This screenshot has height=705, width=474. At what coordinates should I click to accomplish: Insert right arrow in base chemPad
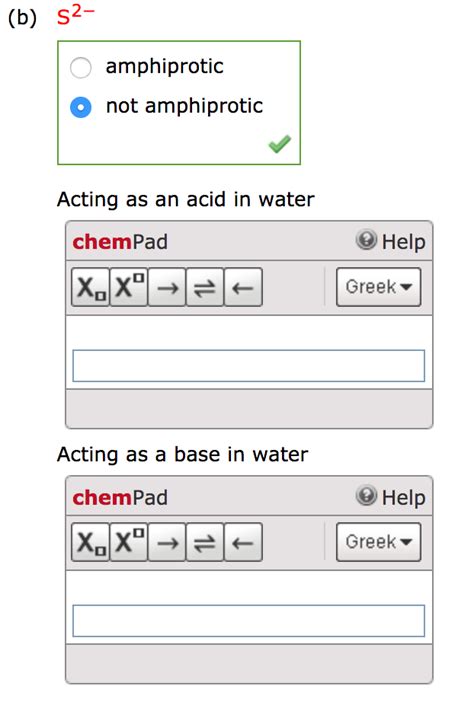tap(167, 542)
